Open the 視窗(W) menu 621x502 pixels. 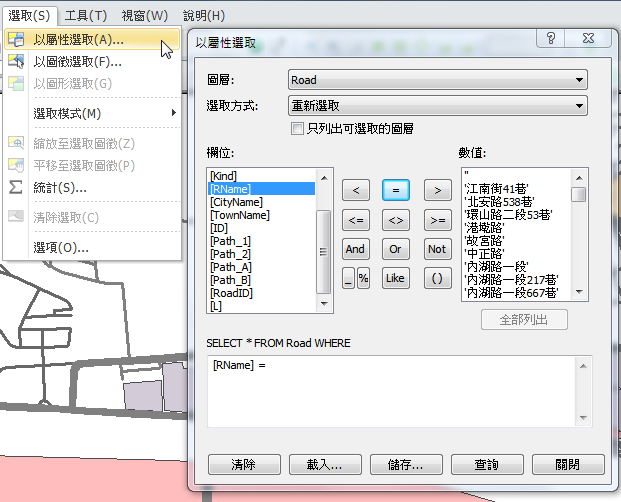145,16
